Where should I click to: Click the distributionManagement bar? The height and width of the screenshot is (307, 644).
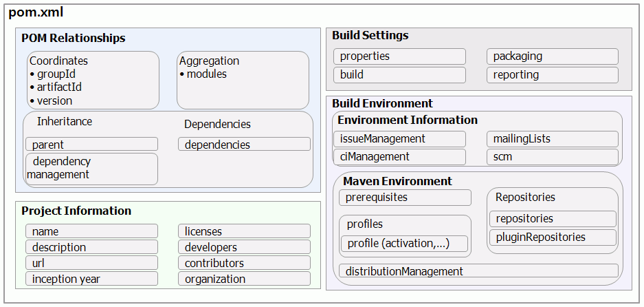pyautogui.click(x=478, y=271)
